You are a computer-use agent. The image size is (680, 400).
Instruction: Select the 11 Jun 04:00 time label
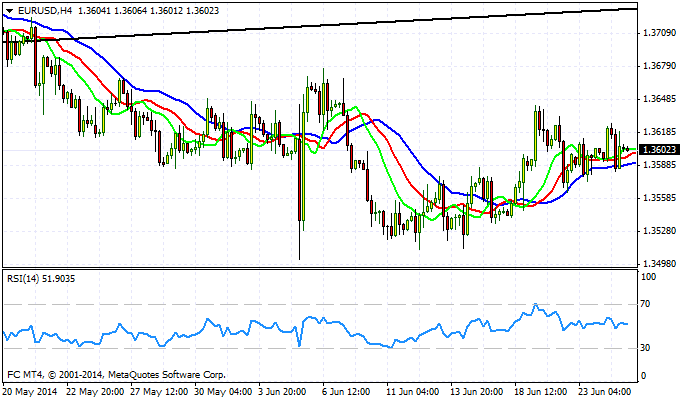coord(413,391)
